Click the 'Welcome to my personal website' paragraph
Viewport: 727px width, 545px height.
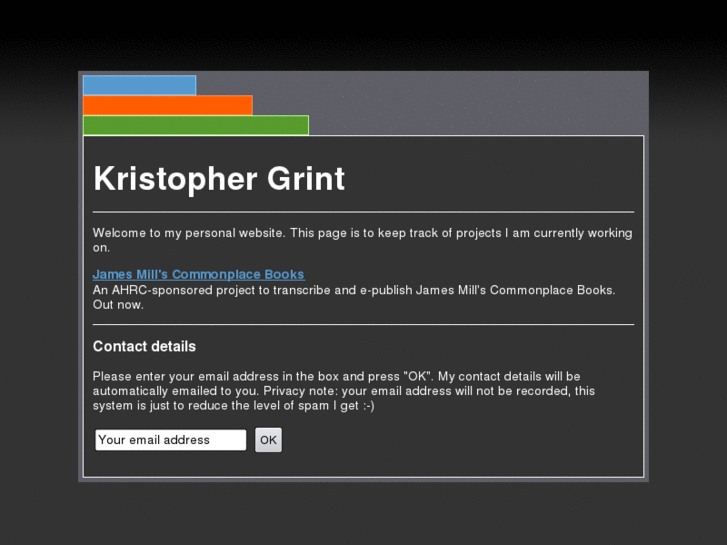(363, 240)
